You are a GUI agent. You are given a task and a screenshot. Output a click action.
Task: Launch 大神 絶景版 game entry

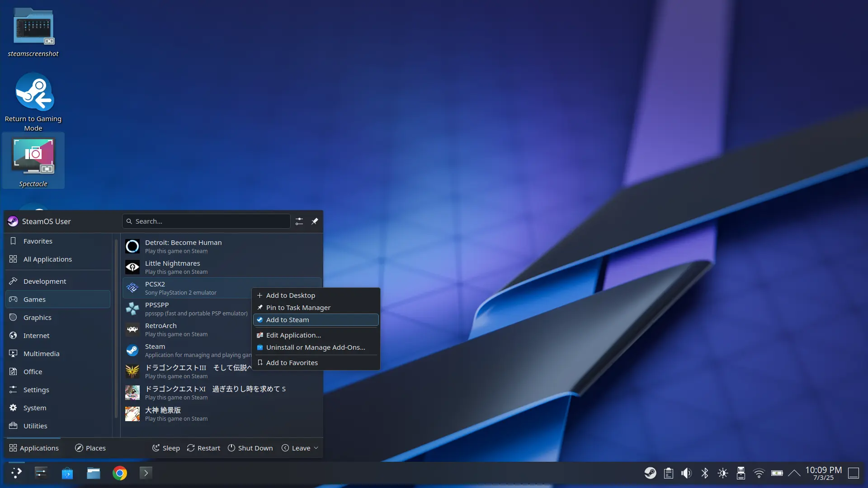pyautogui.click(x=222, y=414)
